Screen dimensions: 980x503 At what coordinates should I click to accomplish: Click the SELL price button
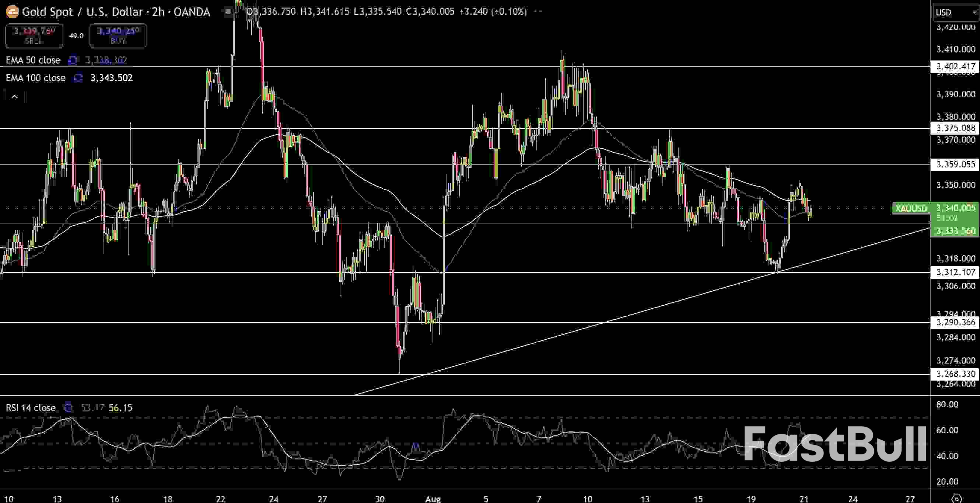pos(34,36)
